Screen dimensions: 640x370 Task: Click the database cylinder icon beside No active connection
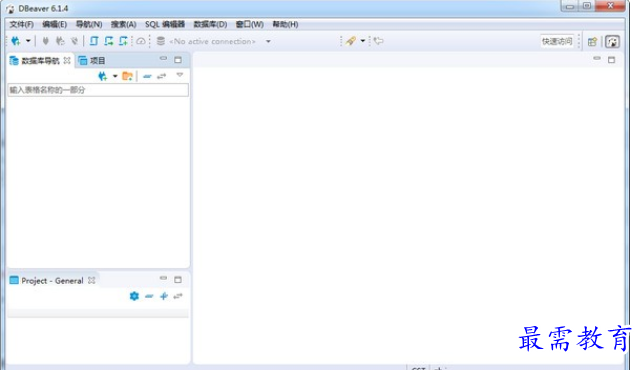coord(161,41)
